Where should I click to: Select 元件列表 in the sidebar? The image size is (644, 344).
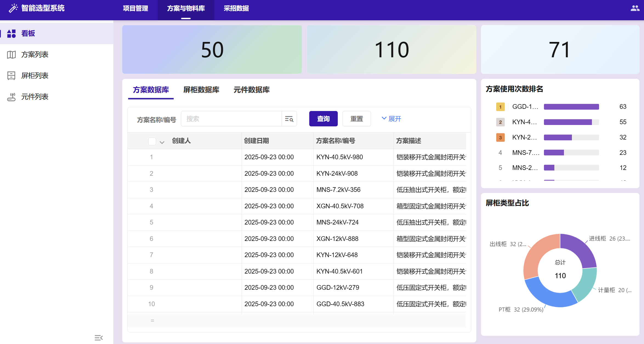pyautogui.click(x=57, y=97)
